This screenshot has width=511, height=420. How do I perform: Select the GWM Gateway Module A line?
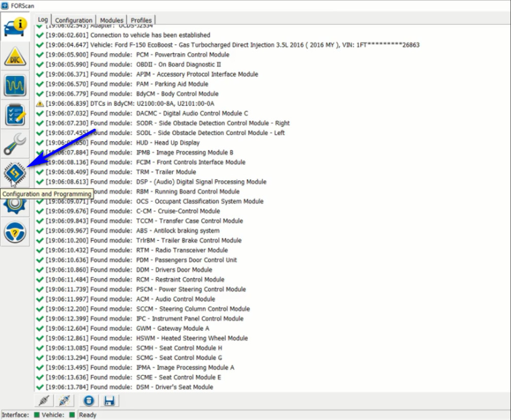pos(123,328)
